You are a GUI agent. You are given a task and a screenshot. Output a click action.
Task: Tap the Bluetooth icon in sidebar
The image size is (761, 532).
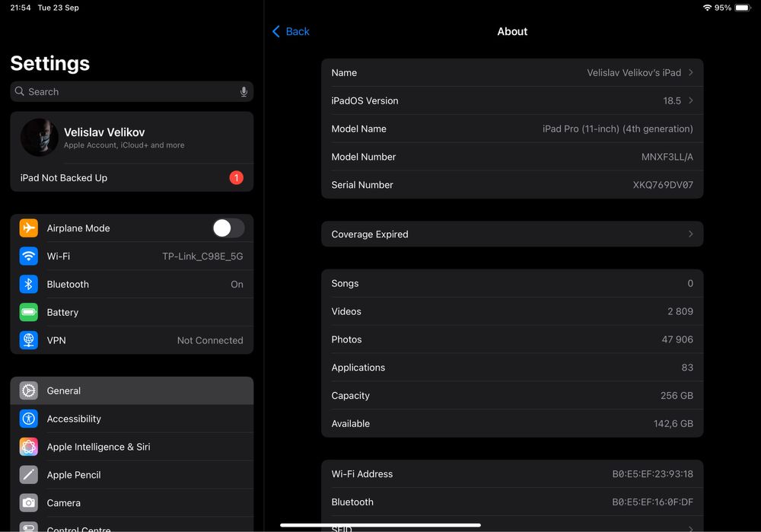pyautogui.click(x=29, y=284)
